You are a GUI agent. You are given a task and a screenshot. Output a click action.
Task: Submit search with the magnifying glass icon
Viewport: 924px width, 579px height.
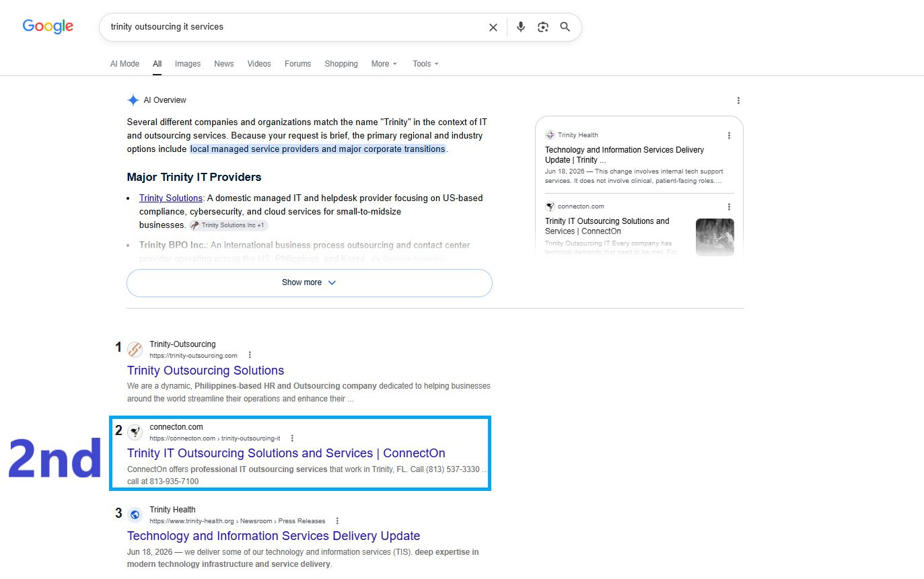tap(565, 27)
